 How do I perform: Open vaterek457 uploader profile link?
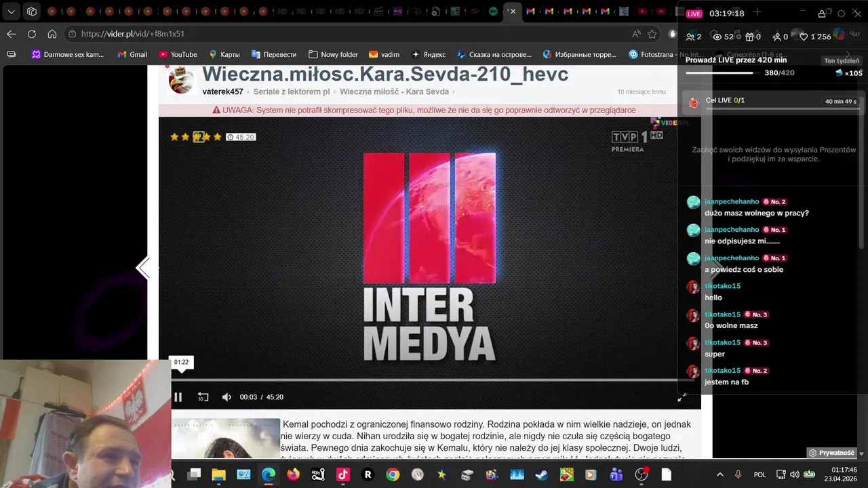click(x=222, y=91)
